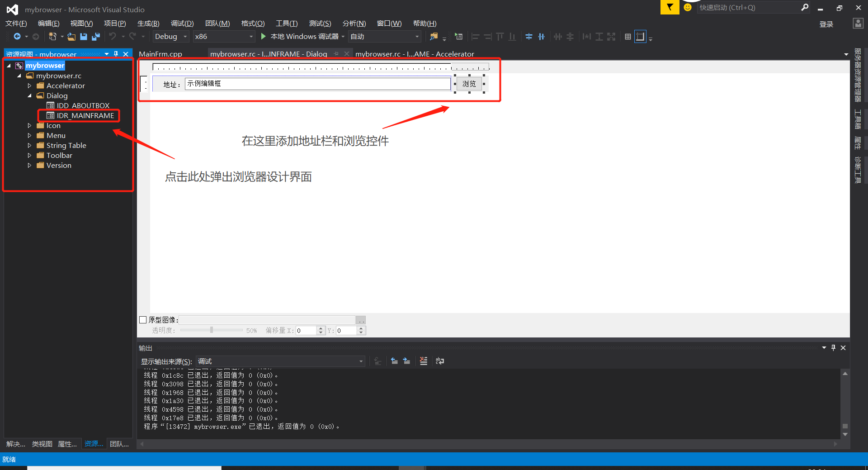The height and width of the screenshot is (470, 868).
Task: Click the Save All icon
Action: (96, 37)
